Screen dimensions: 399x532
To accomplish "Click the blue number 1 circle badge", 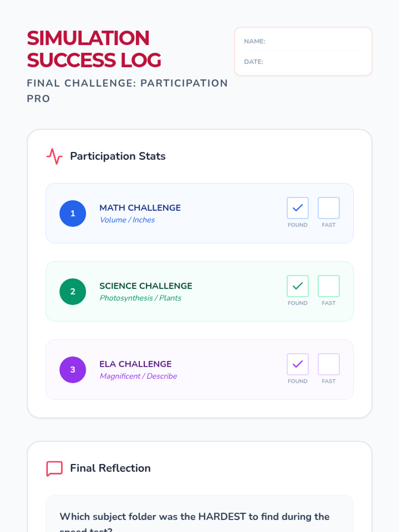I will (x=73, y=213).
